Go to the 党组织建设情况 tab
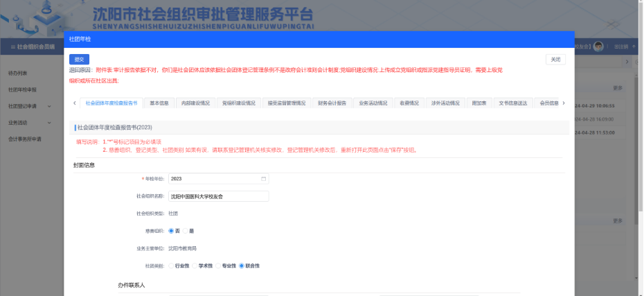Image resolution: width=644 pixels, height=296 pixels. [x=239, y=103]
